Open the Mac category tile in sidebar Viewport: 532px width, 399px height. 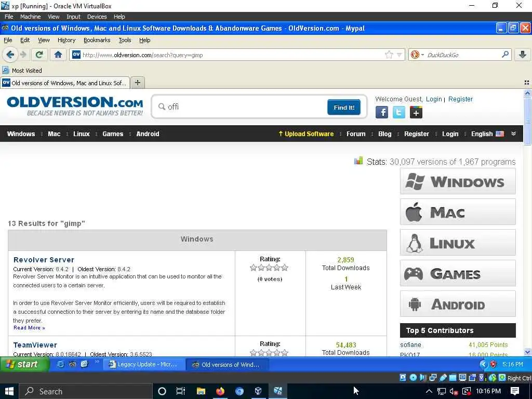click(x=458, y=212)
